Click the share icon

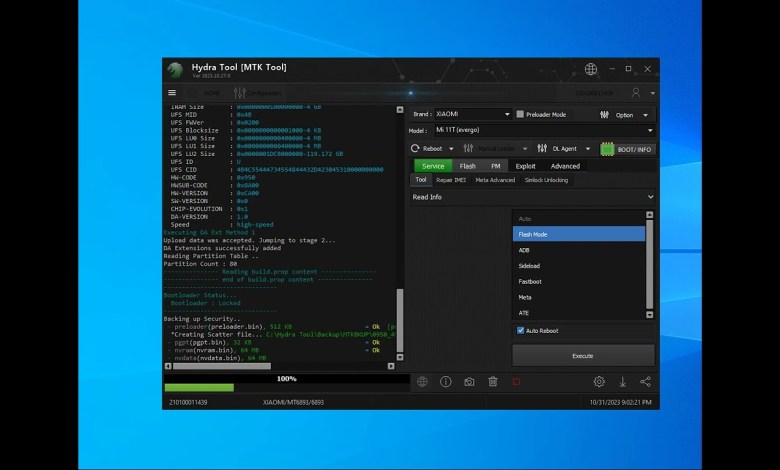coord(645,382)
